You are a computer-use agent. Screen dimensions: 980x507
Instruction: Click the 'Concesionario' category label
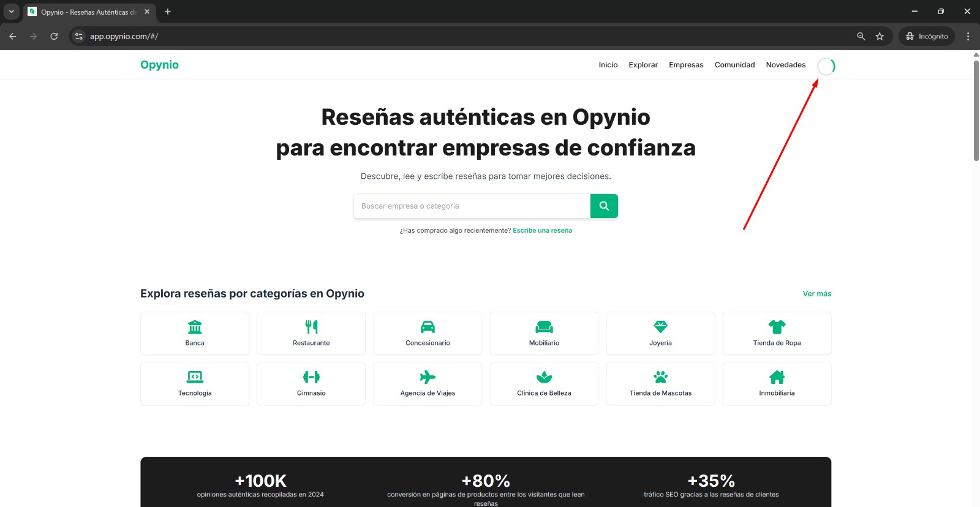click(428, 343)
